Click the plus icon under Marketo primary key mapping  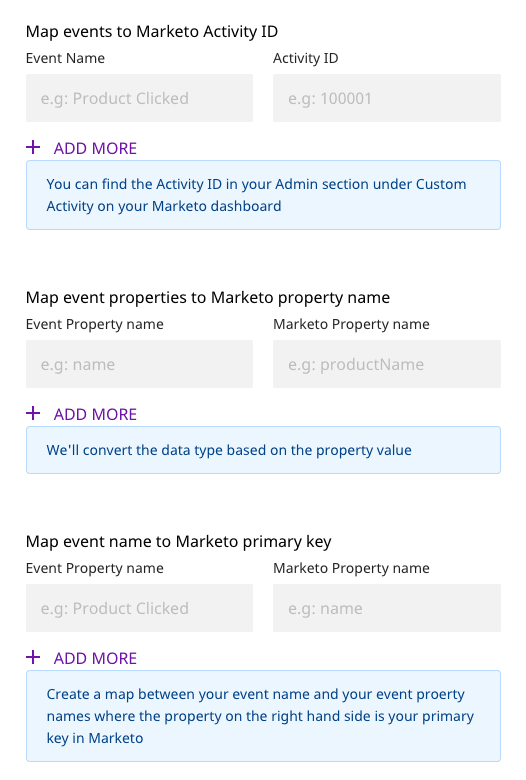(x=33, y=657)
